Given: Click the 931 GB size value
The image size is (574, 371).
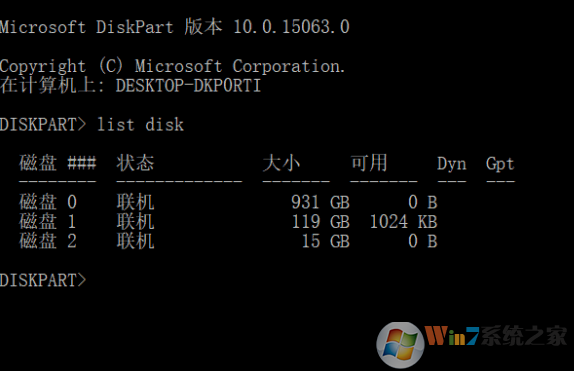Looking at the screenshot, I should tap(320, 202).
